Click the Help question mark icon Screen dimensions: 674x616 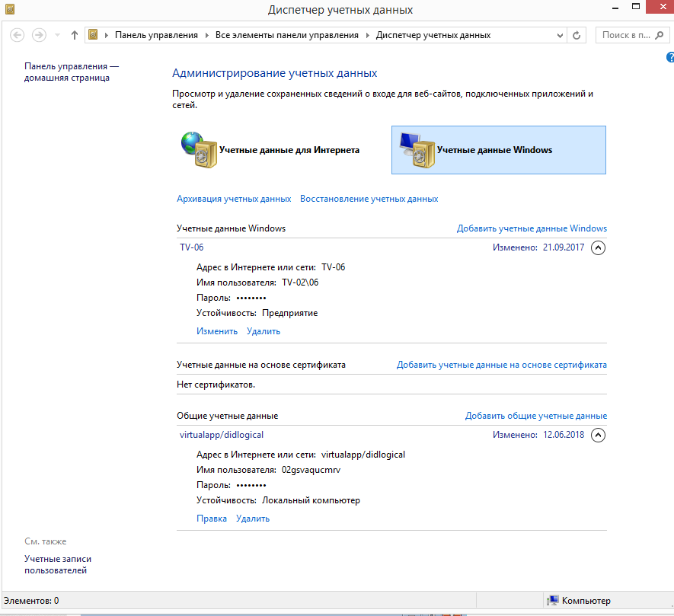670,58
